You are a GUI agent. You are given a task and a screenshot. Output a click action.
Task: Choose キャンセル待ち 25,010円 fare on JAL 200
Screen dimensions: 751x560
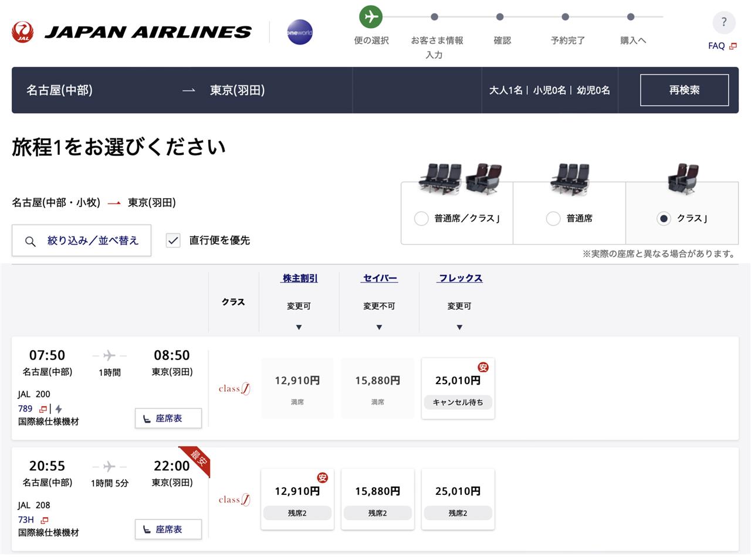(458, 388)
